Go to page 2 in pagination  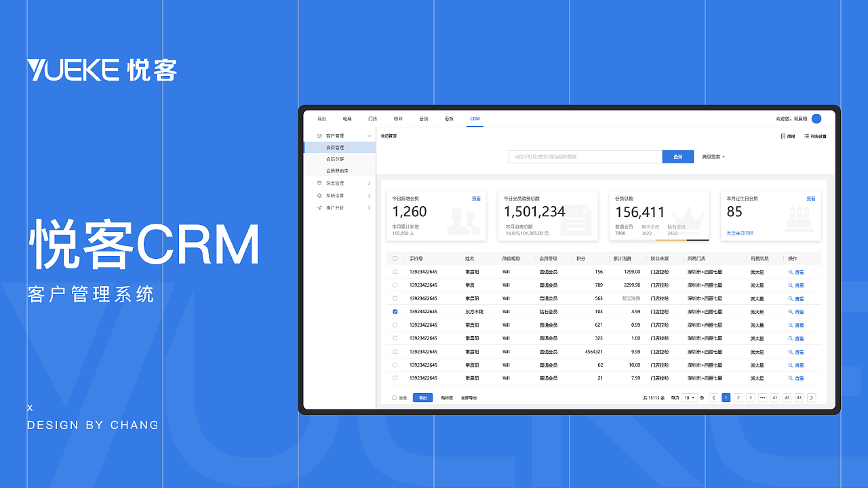738,398
